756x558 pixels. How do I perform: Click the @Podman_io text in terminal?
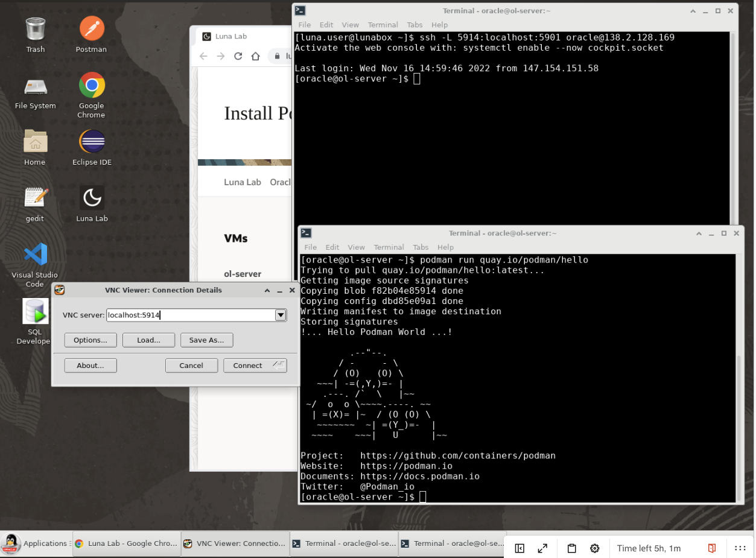click(x=387, y=487)
